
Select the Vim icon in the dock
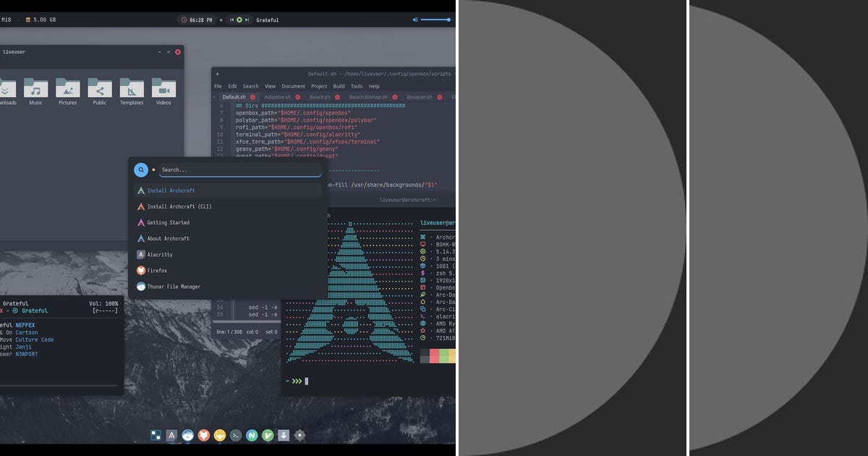(x=268, y=435)
